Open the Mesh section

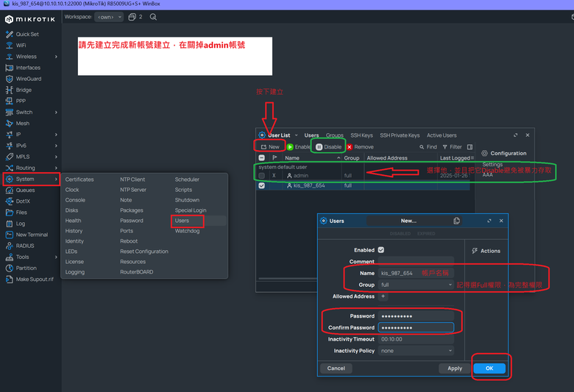(x=17, y=124)
